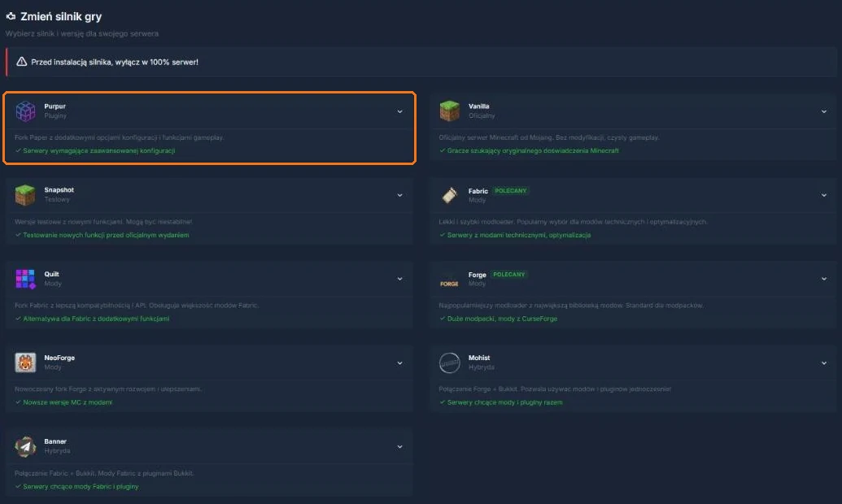This screenshot has height=504, width=842.
Task: Click the Purpur purple cube icon
Action: [x=25, y=111]
